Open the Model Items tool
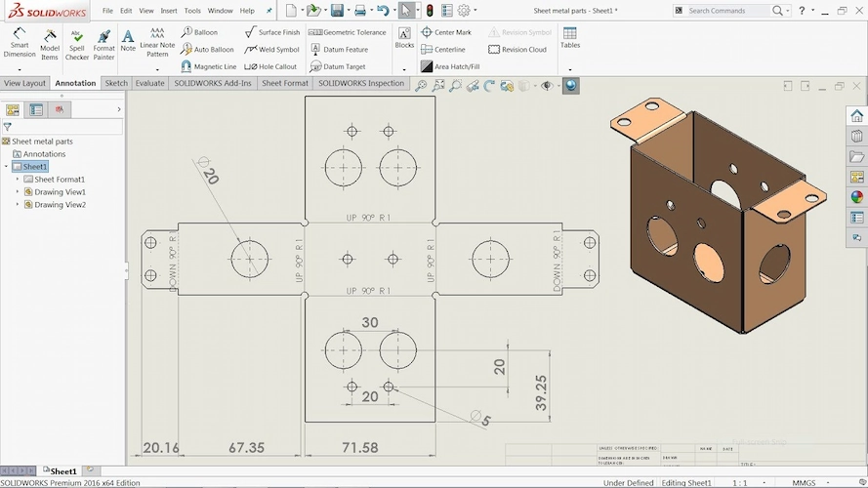Screen dimensions: 868x488 pos(49,44)
